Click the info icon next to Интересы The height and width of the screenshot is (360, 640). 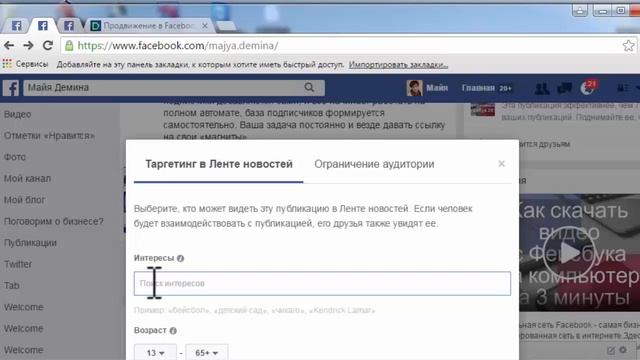(x=180, y=258)
